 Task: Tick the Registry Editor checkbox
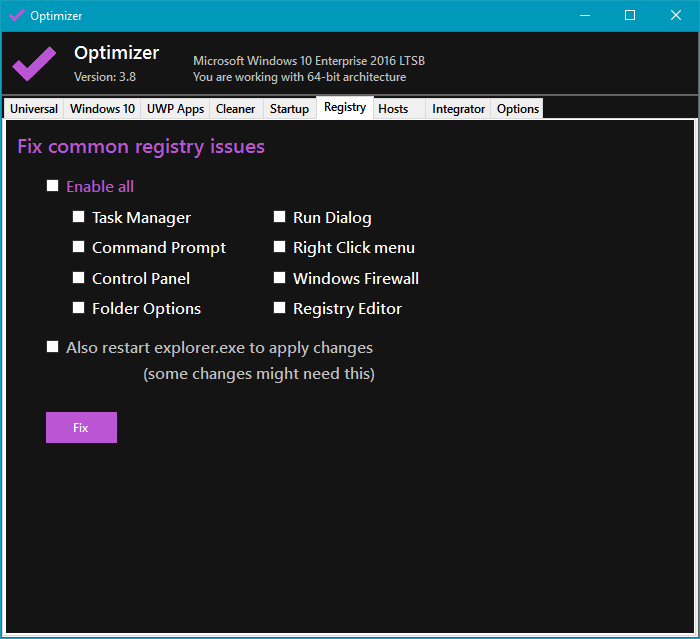tap(280, 308)
